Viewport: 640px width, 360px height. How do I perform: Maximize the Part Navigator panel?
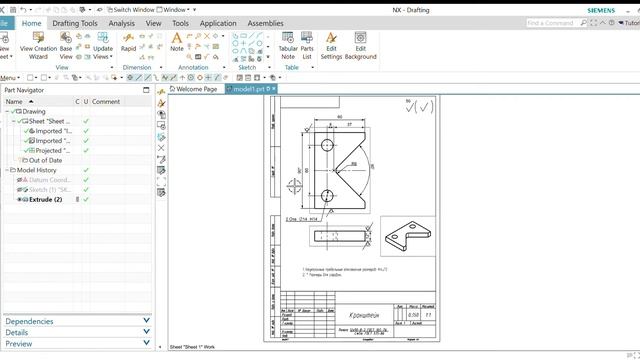tap(146, 90)
